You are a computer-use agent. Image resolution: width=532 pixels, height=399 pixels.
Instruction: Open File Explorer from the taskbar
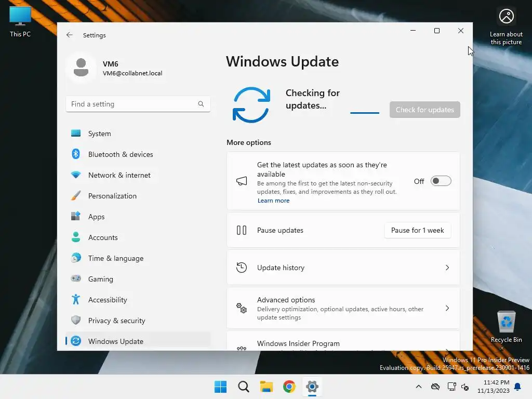pos(267,387)
